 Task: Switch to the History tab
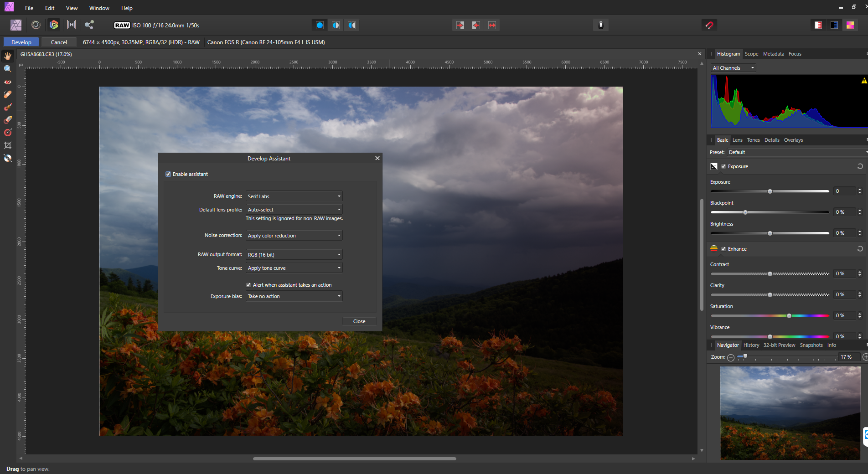pos(751,345)
